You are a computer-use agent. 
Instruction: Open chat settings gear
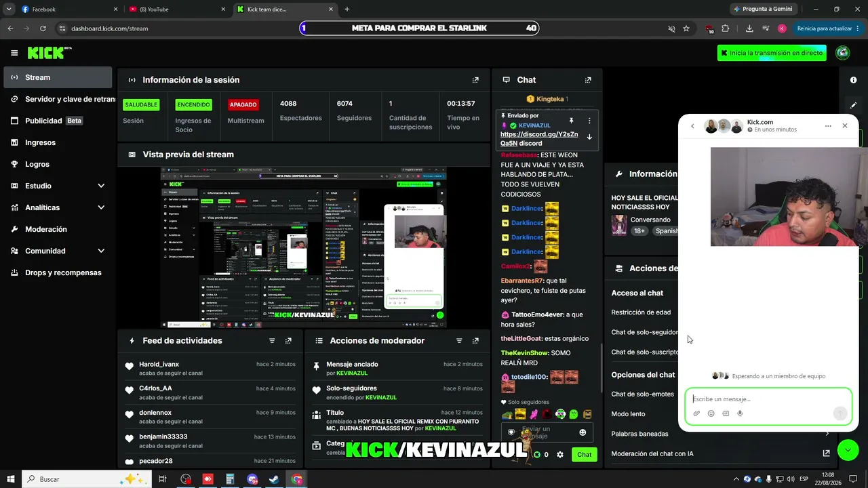[560, 455]
